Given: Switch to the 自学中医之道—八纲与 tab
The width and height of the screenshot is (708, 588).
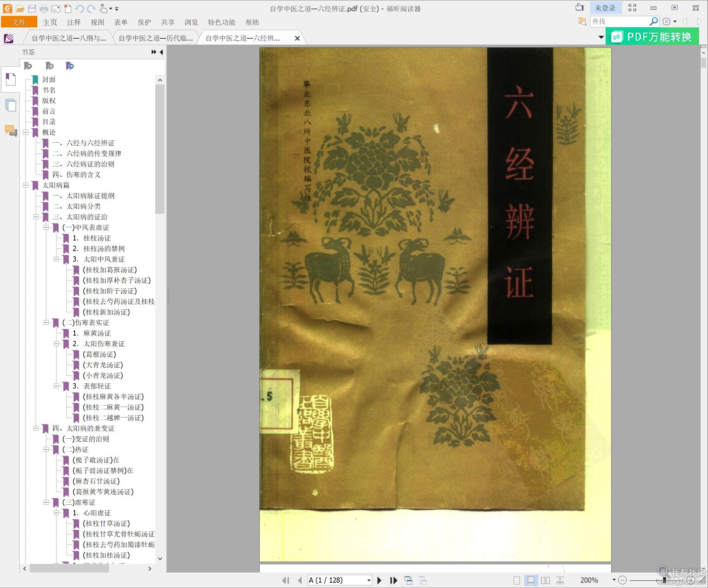Looking at the screenshot, I should (69, 38).
